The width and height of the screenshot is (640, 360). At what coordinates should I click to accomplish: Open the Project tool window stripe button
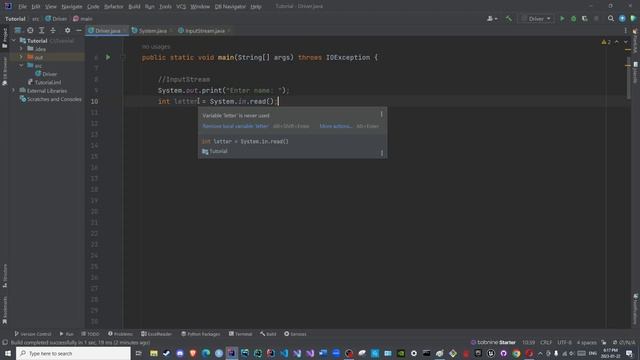(x=5, y=38)
